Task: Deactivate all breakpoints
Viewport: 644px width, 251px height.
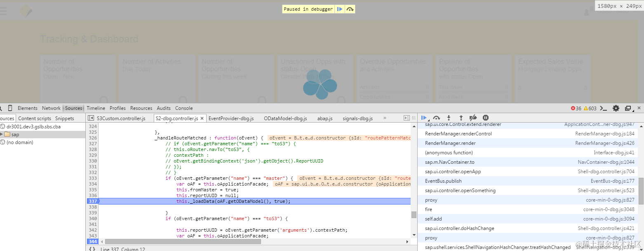Action: [473, 118]
